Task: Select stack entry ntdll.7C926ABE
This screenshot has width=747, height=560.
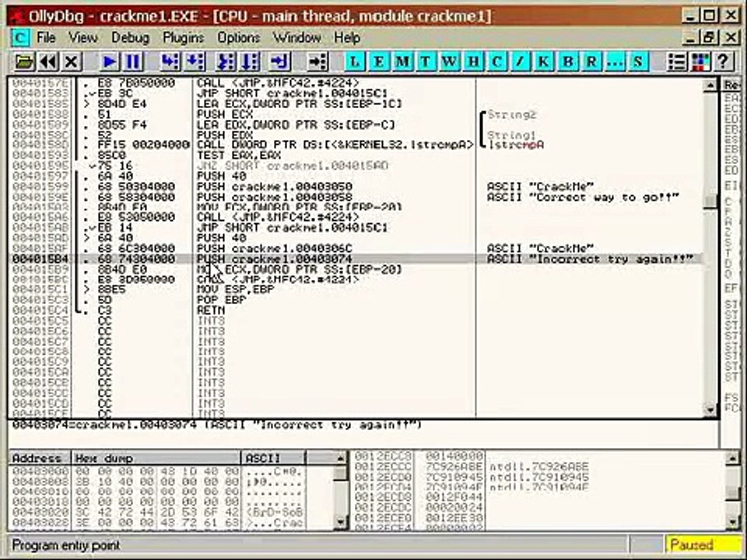Action: coord(538,466)
